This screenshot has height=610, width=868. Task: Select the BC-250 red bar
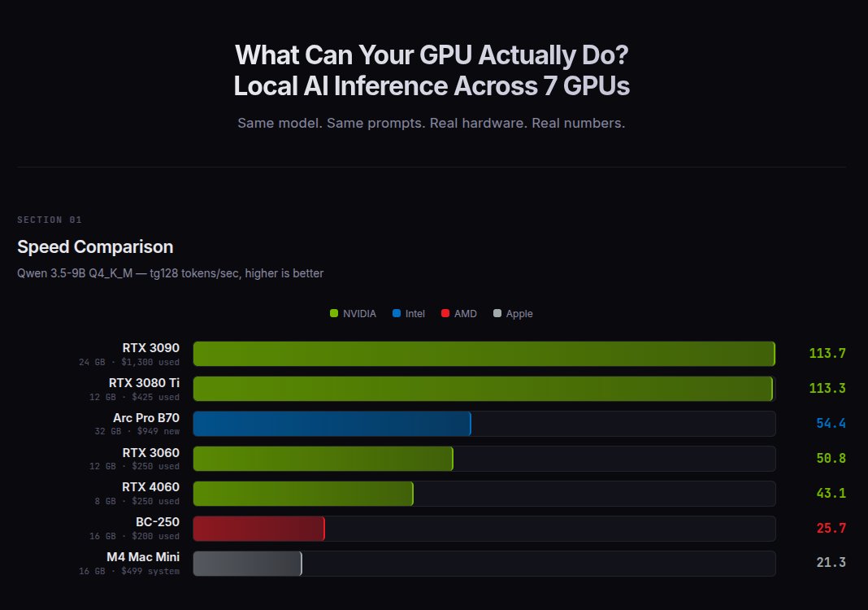coord(259,529)
